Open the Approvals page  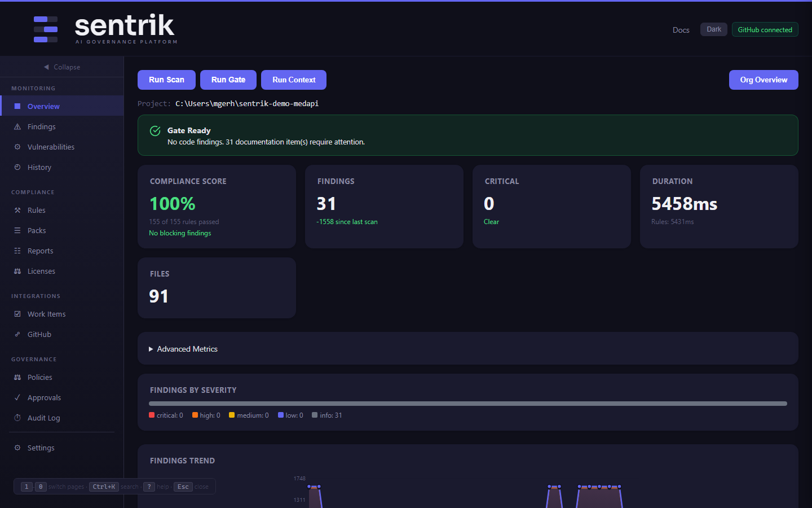(62, 397)
